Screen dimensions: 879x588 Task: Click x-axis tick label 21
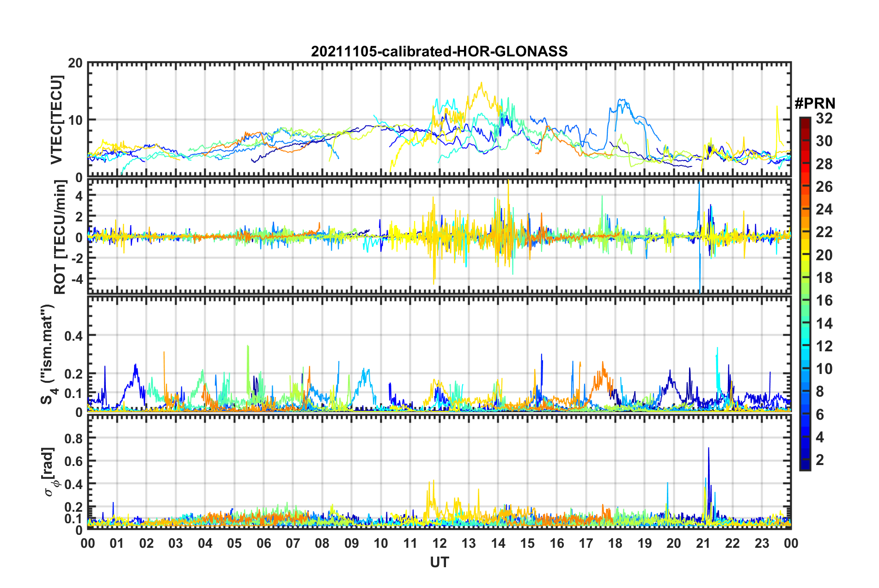coord(703,543)
